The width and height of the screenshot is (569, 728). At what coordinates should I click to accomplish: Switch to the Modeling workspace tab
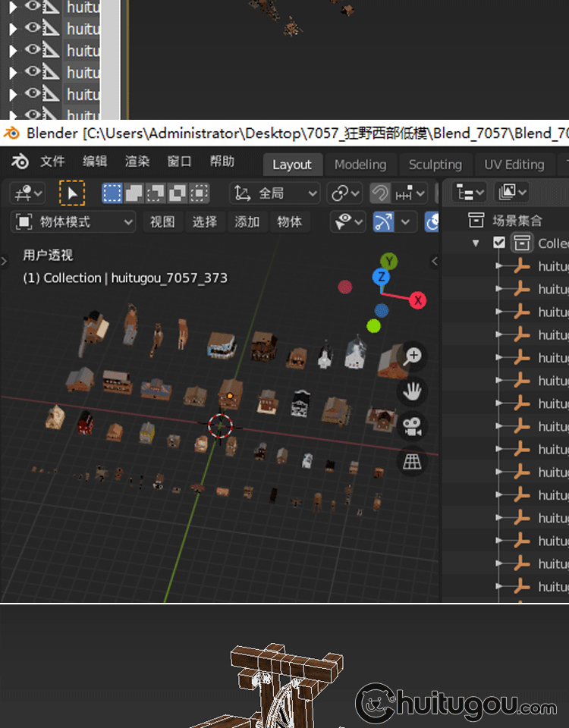(x=360, y=165)
